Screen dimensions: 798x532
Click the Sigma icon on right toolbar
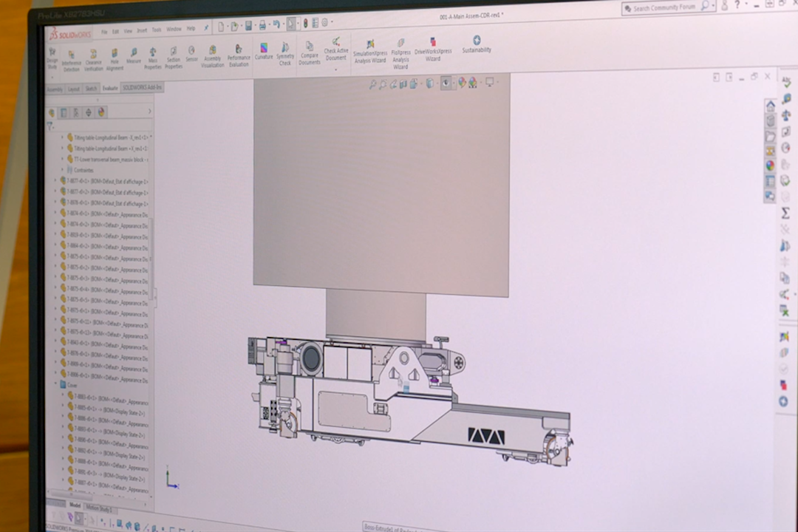[x=785, y=213]
